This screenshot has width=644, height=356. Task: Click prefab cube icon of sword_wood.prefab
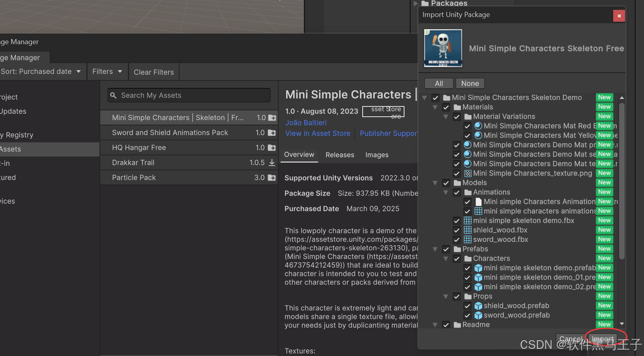pos(478,315)
